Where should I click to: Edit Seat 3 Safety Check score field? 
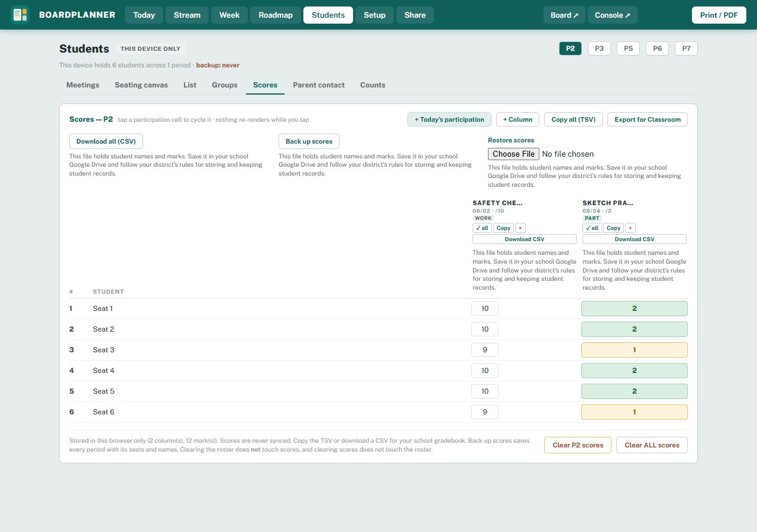485,350
